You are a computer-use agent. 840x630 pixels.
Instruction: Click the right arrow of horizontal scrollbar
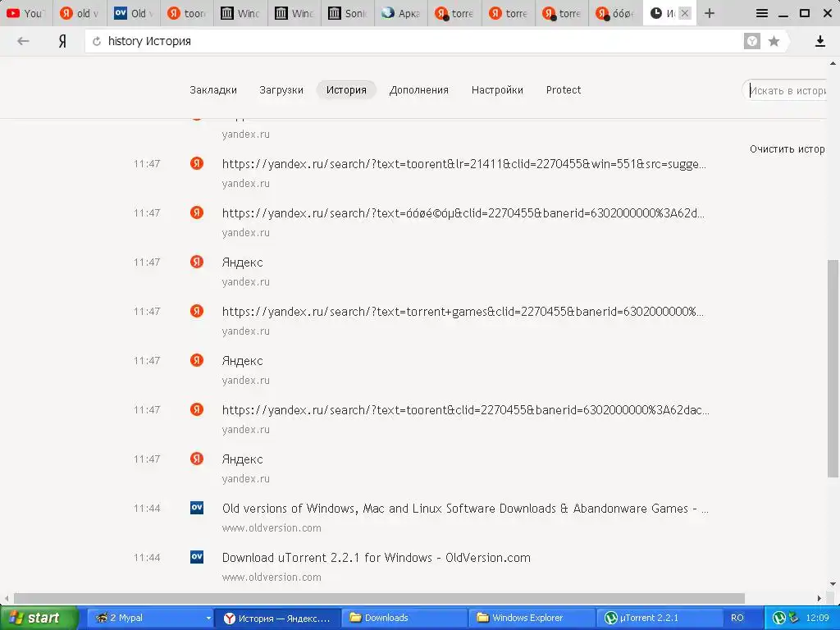tap(819, 598)
